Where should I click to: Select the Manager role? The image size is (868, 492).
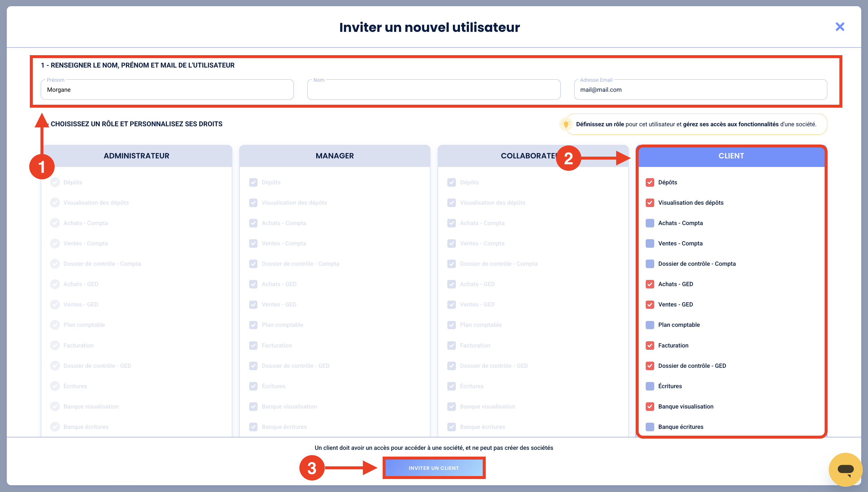click(x=335, y=156)
